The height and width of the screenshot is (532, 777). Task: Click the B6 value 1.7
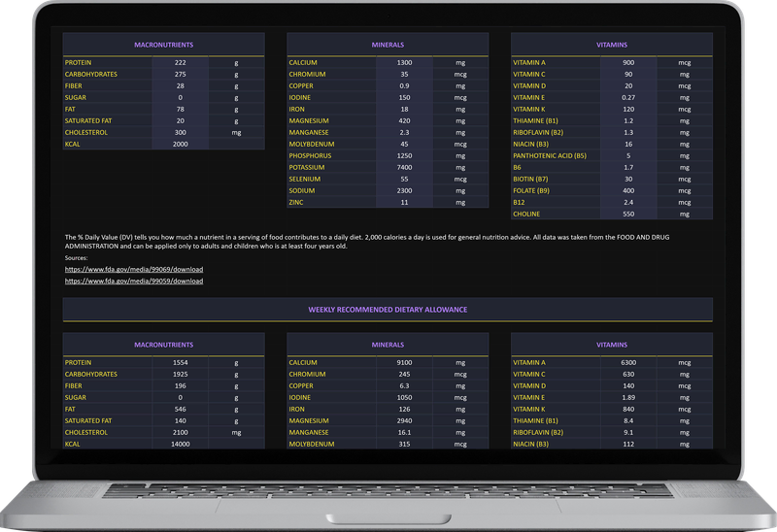click(x=628, y=167)
